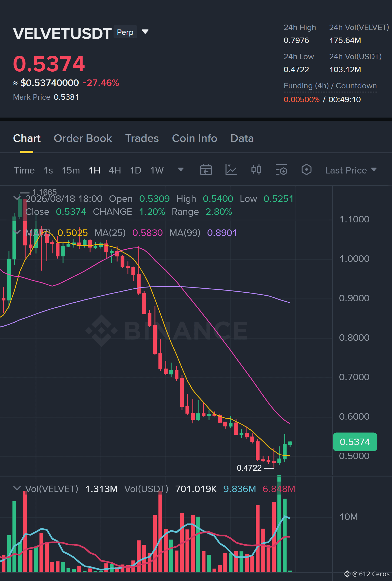This screenshot has height=581, width=392.
Task: Select the 4H interval
Action: (115, 170)
